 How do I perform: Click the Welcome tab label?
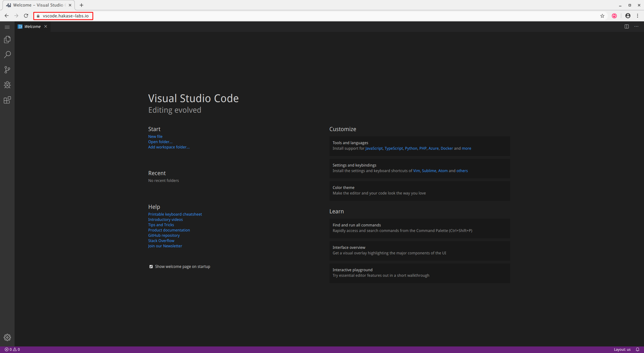coord(32,26)
